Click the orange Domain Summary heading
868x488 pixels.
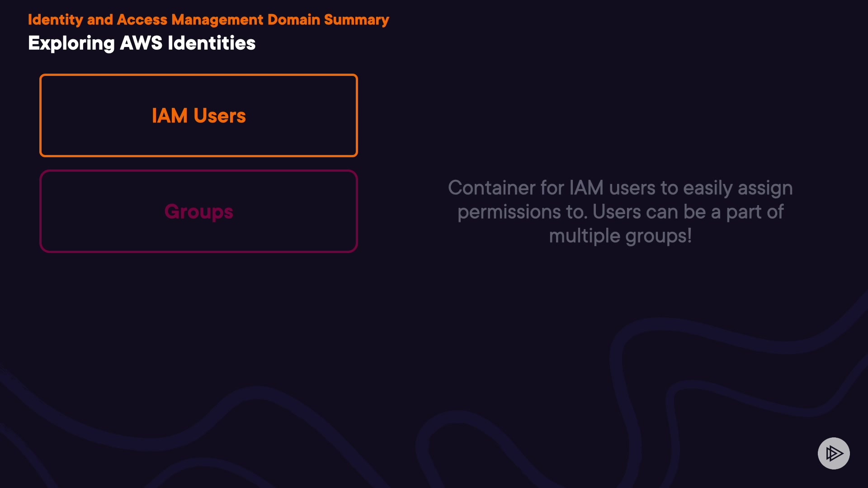[x=208, y=20]
